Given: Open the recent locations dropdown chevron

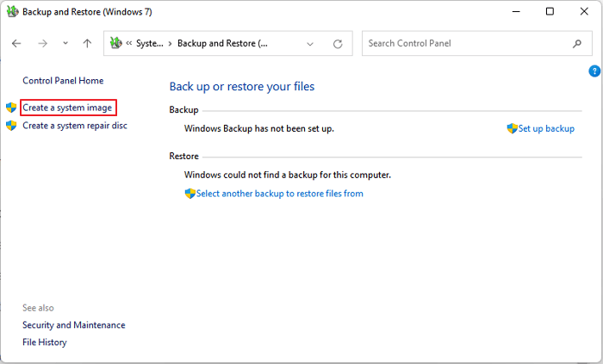Looking at the screenshot, I should 65,44.
